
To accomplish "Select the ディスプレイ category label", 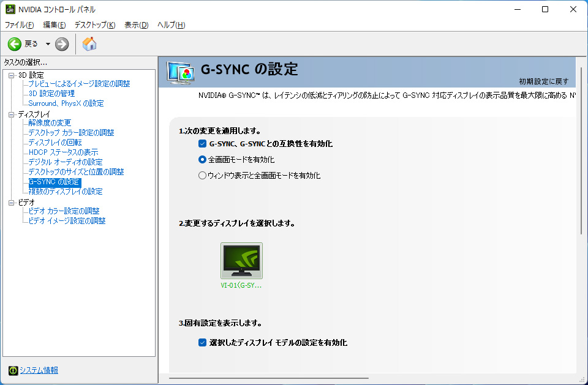I will 34,114.
